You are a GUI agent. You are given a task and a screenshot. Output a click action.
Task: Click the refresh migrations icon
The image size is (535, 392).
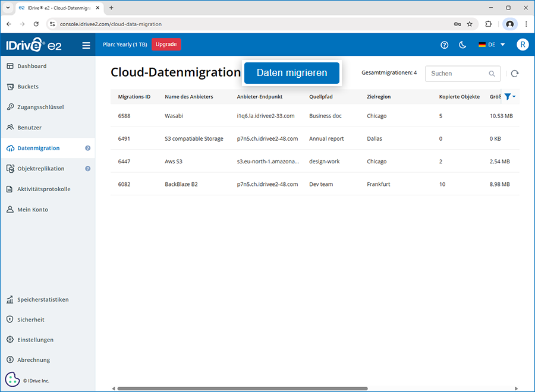coord(515,74)
